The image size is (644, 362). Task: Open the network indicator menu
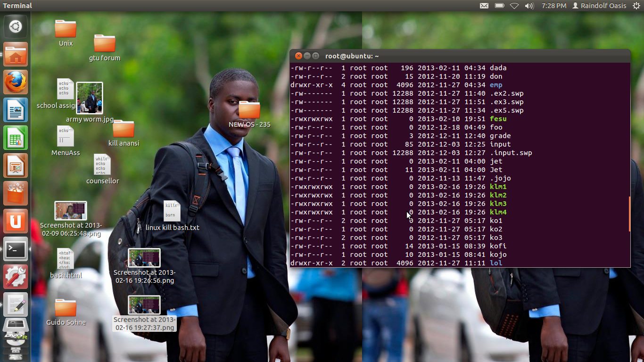click(x=514, y=6)
